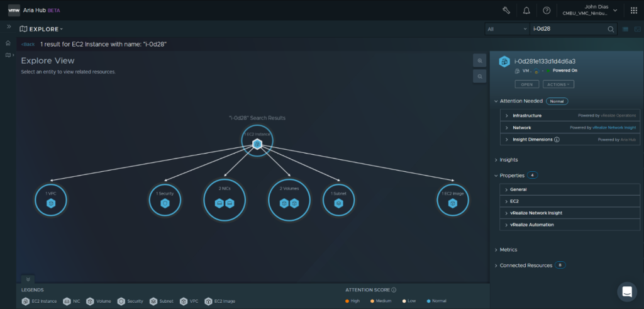This screenshot has height=309, width=644.
Task: Select the 1 VPC node
Action: click(51, 200)
